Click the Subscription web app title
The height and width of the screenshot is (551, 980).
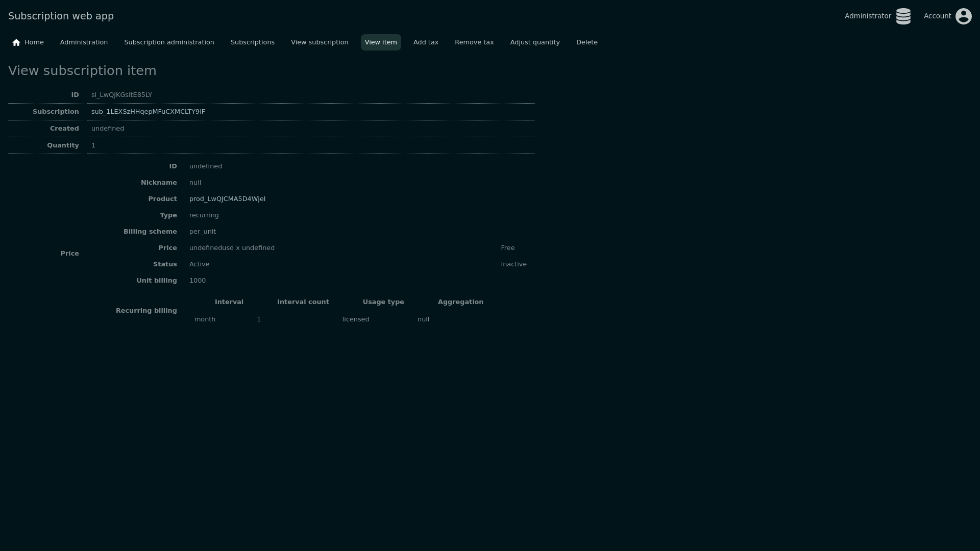tap(61, 16)
